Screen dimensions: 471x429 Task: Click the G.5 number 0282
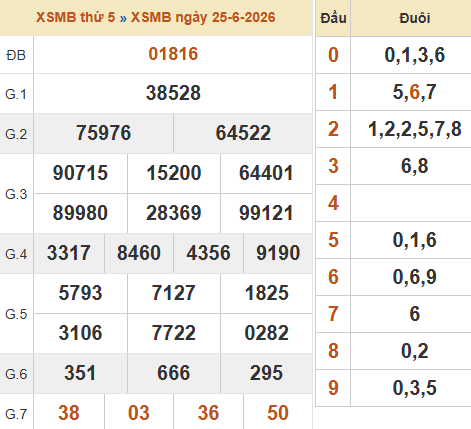click(266, 333)
